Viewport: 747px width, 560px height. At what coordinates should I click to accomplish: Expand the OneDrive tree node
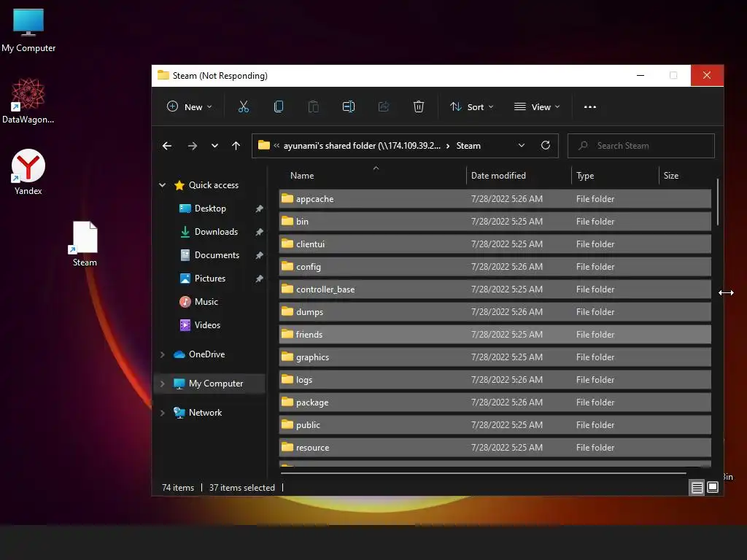pos(163,354)
